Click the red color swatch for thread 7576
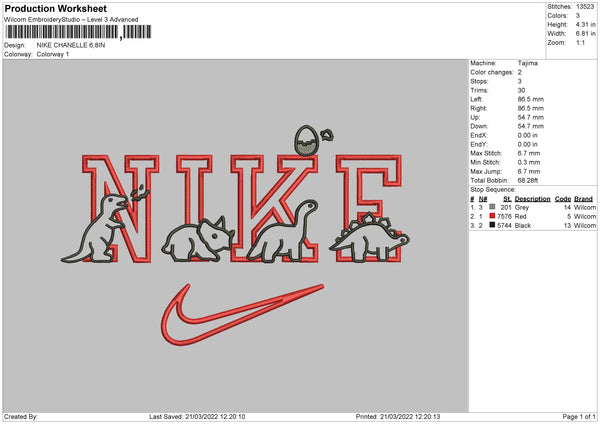This screenshot has width=600, height=424. tap(492, 216)
